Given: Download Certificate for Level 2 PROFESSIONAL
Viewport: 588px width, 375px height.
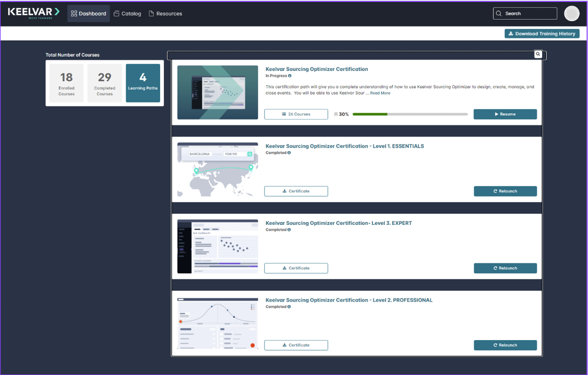Looking at the screenshot, I should point(296,345).
